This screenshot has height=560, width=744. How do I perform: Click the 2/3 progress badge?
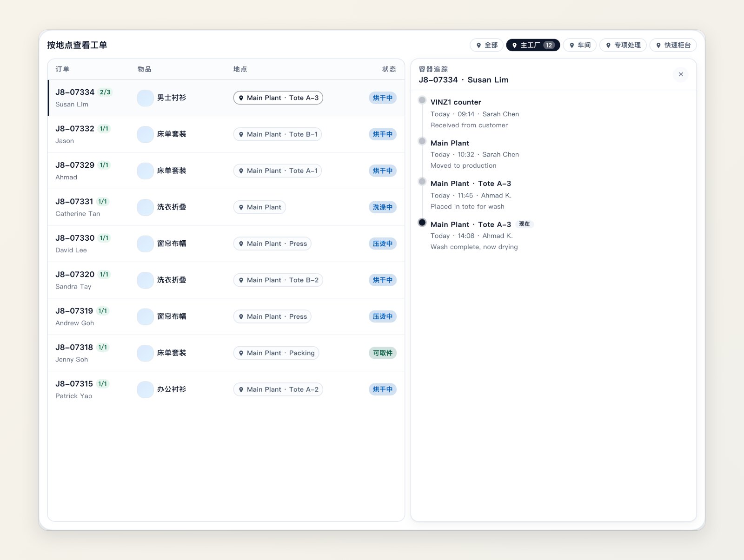105,92
